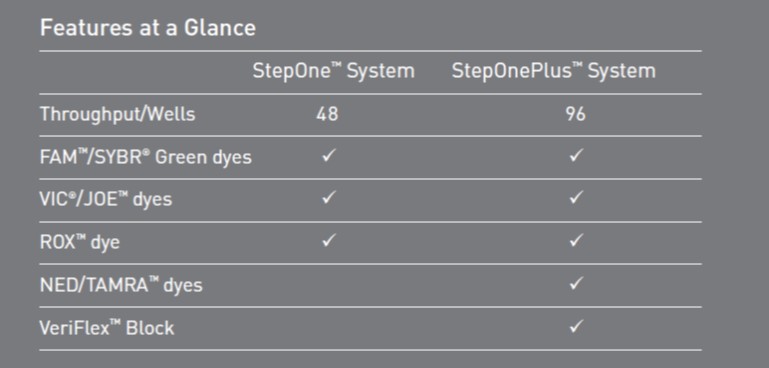Click the StepOne checkmark for VIC/JOE dyes
This screenshot has height=368, width=769.
(328, 198)
